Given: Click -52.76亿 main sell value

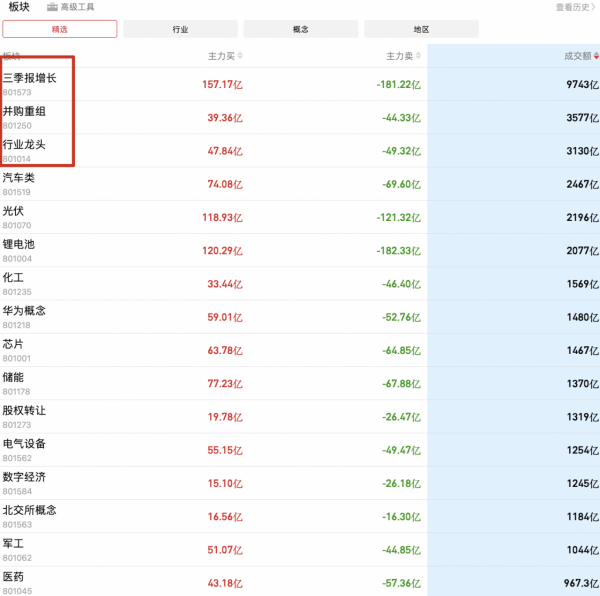Looking at the screenshot, I should pos(401,317).
